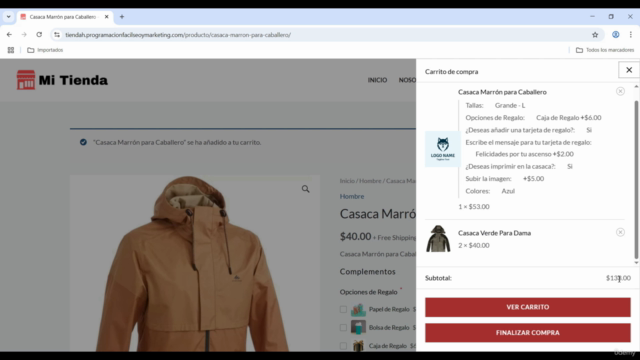The image size is (640, 360).
Task: Open the Casaca Verde Para Dama thumbnail
Action: [x=438, y=239]
